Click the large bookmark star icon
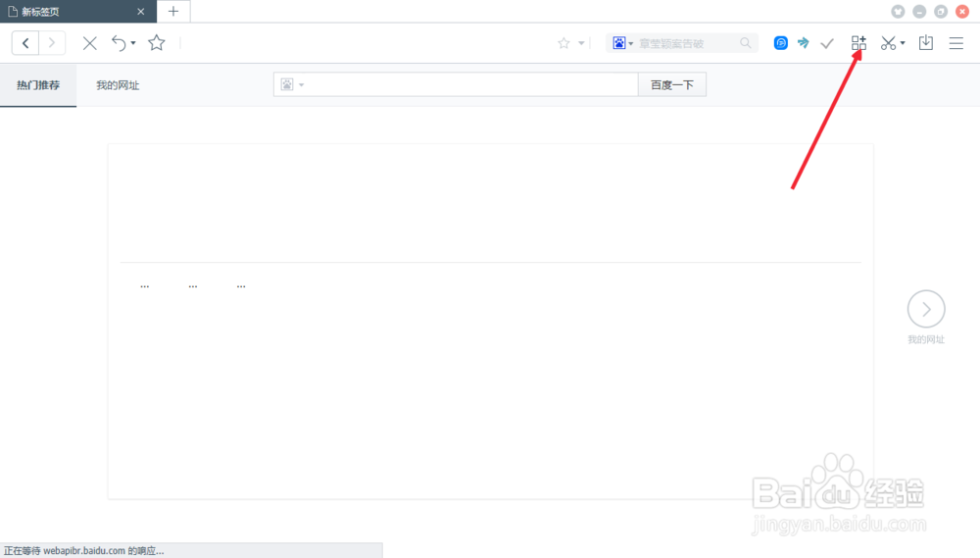 pyautogui.click(x=156, y=42)
